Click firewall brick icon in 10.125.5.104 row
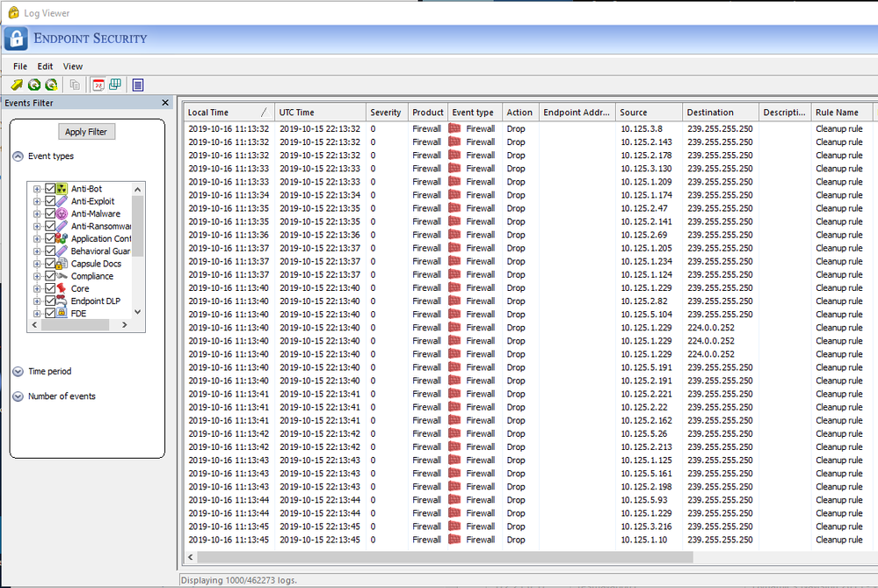 click(x=454, y=314)
